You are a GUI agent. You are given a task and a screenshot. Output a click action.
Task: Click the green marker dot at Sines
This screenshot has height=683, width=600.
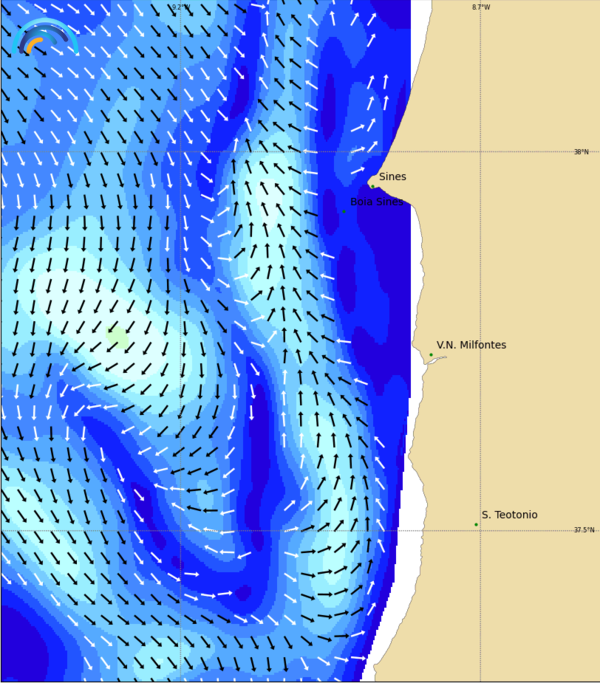tap(372, 185)
